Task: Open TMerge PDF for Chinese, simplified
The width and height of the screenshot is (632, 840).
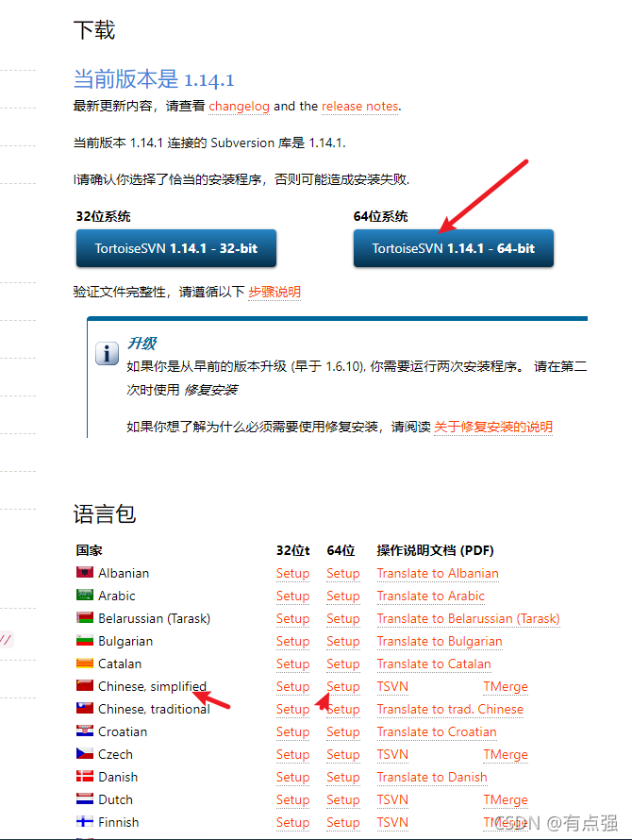Action: 506,686
